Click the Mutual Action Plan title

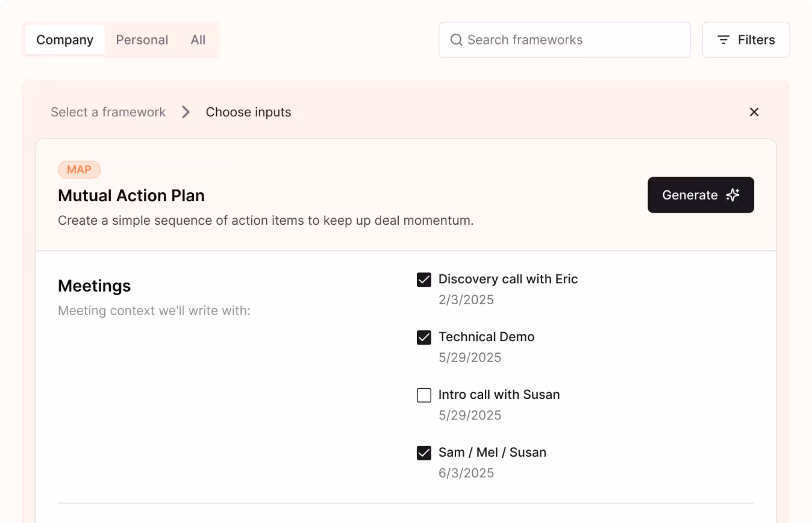(x=131, y=196)
